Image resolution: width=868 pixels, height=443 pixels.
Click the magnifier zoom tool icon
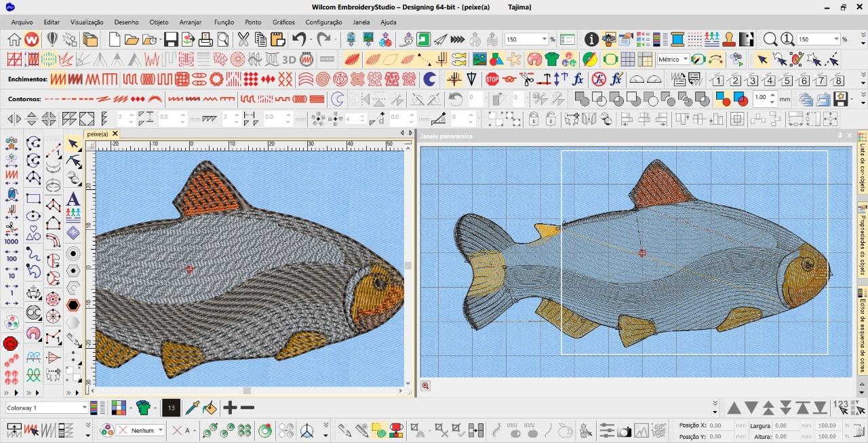click(770, 40)
